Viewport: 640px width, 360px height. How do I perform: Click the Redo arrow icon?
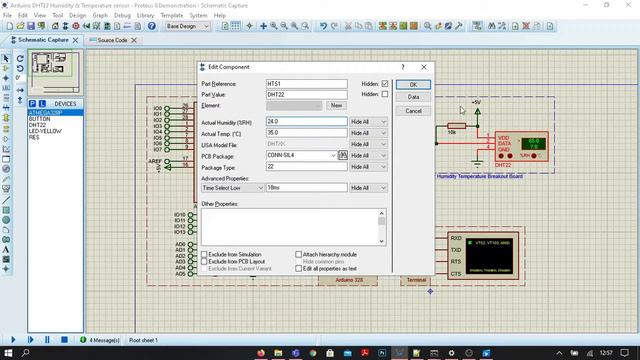point(334,26)
